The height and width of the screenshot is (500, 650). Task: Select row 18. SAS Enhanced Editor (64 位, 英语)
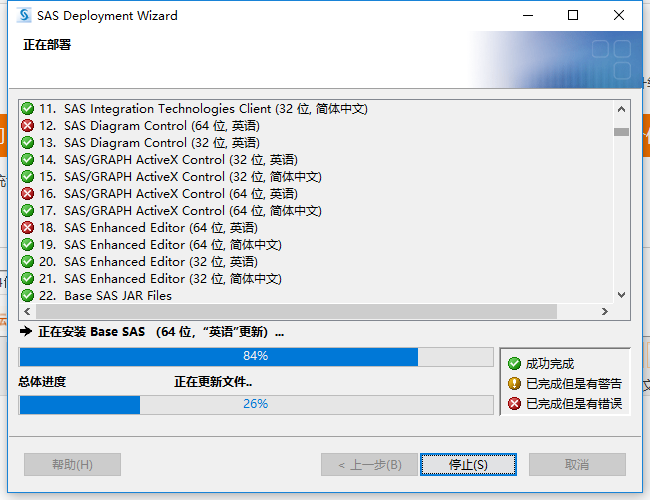(316, 228)
